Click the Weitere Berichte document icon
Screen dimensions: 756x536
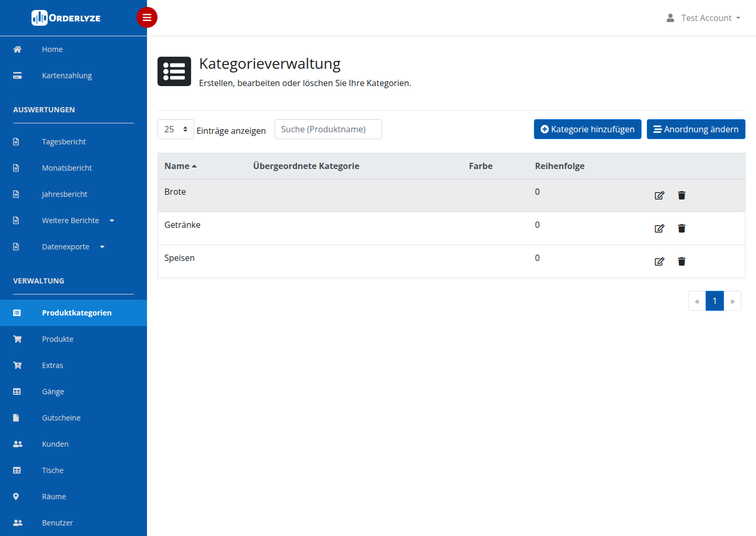click(16, 220)
